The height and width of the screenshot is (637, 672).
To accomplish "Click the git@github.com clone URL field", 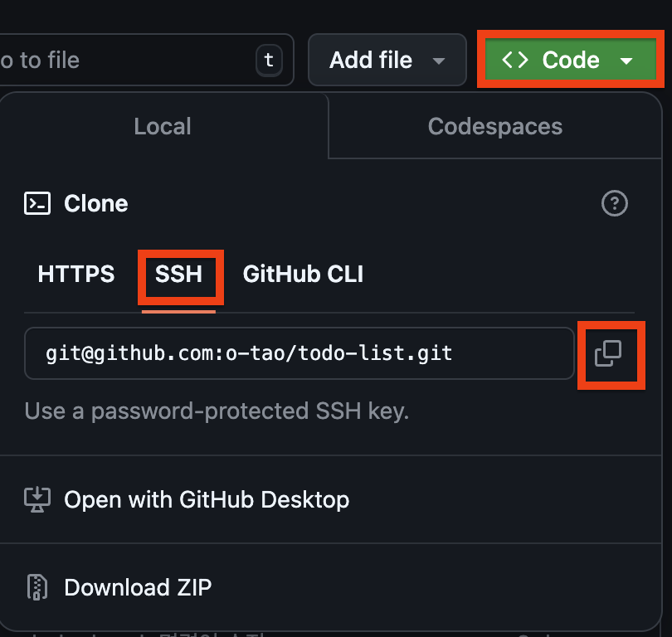I will pos(299,353).
